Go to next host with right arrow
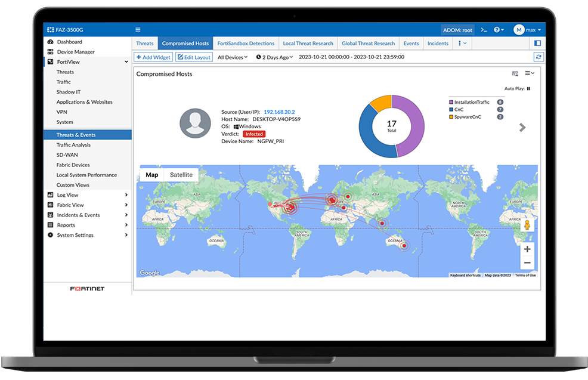Screen dimensions: 588x380 (x=522, y=128)
